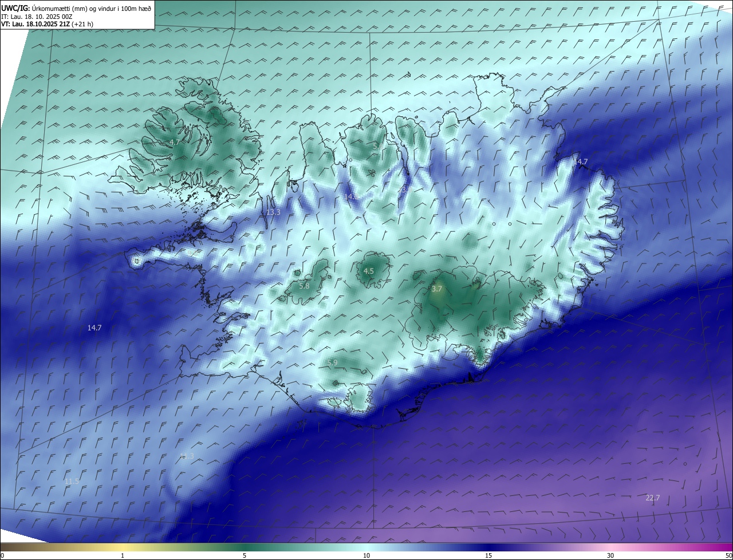Screen dimensions: 733x560
Task: Click the 11.5 map value
Action: (72, 482)
